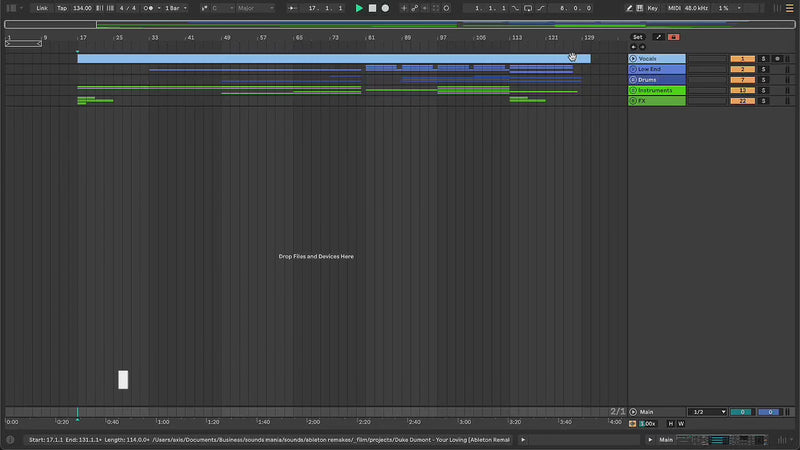Solo the Drums track
The image size is (800, 450).
763,80
